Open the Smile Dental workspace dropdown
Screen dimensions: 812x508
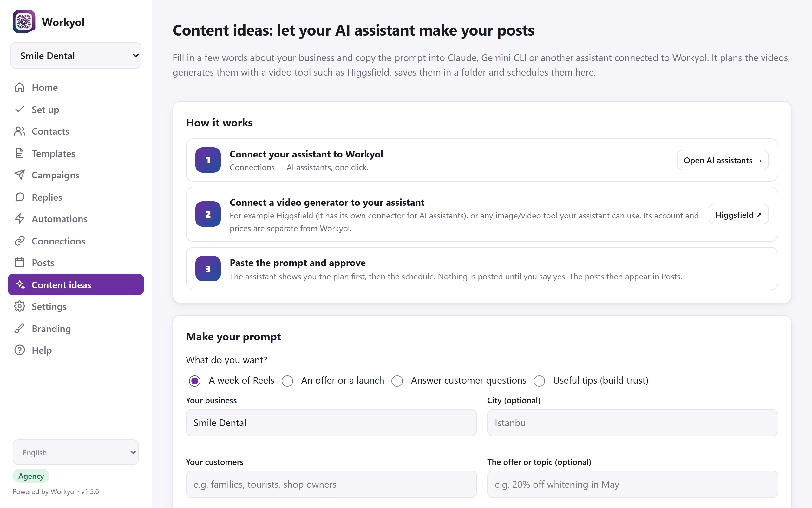pos(76,56)
